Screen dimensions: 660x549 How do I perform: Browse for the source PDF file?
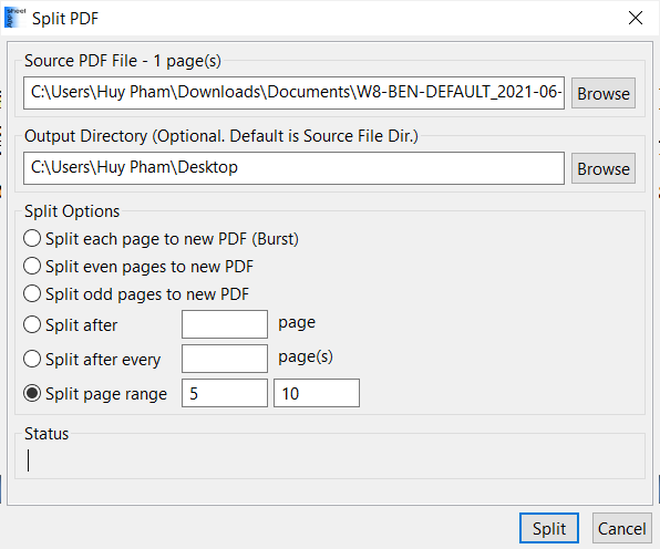(x=603, y=93)
